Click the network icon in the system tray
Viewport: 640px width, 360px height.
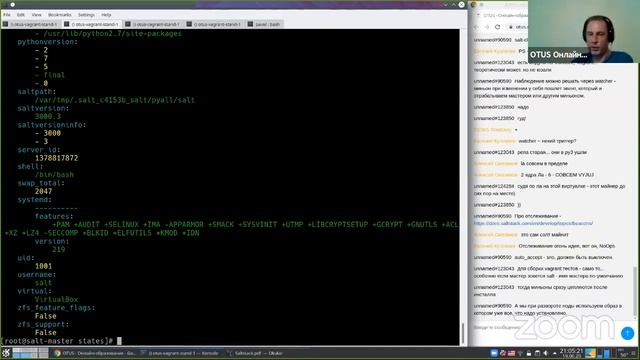tap(520, 353)
